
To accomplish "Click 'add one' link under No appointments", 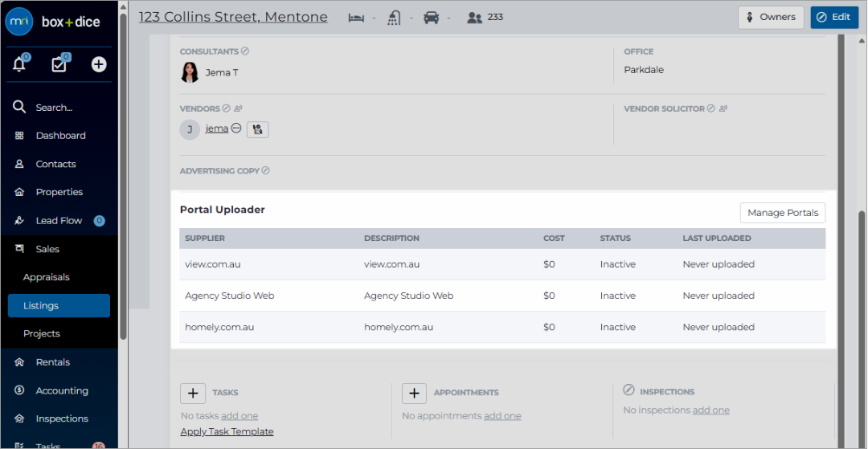I will [x=502, y=416].
